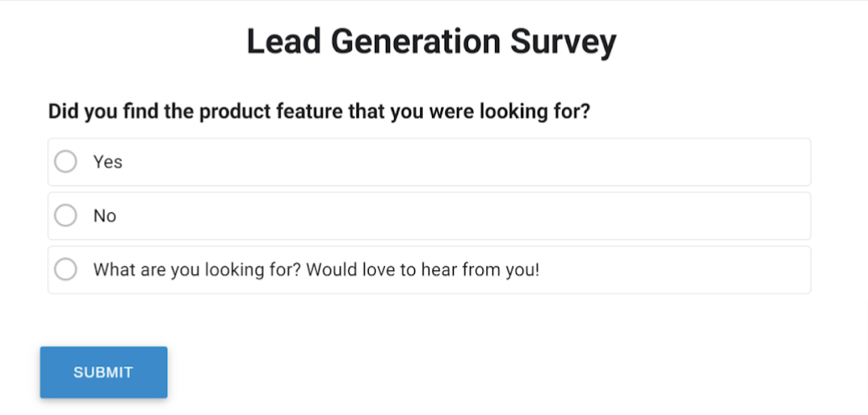The image size is (868, 415).
Task: Pick the "What are you looking for?" radio circle
Action: [x=65, y=270]
